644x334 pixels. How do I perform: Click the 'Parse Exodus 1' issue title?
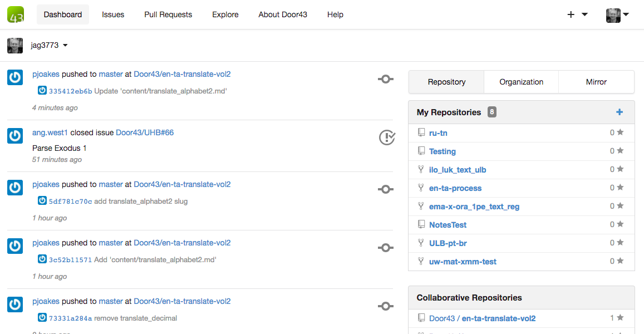point(59,148)
